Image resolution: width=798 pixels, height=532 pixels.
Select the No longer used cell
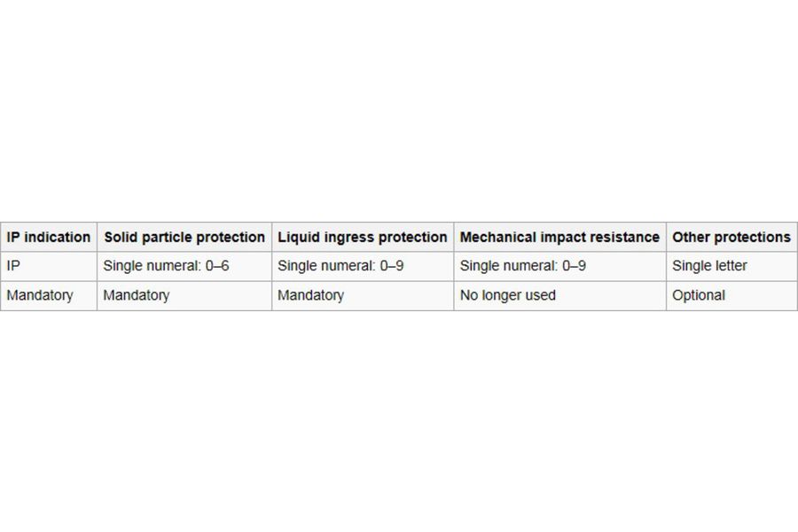pyautogui.click(x=559, y=296)
